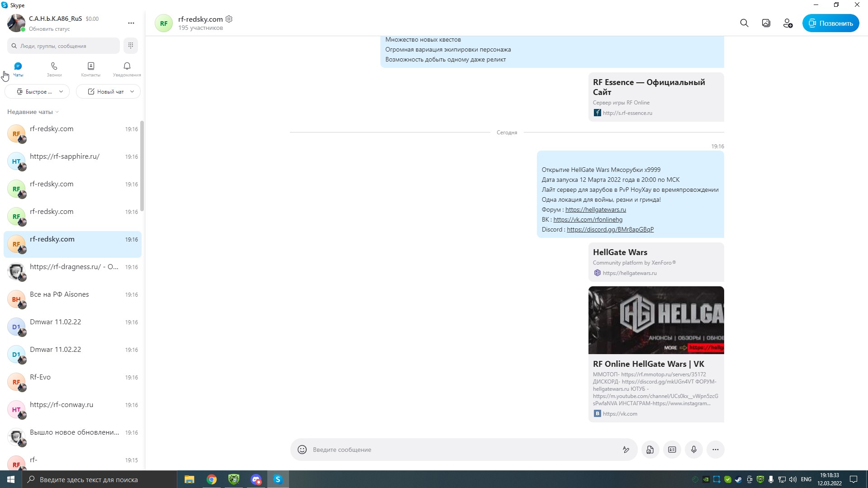Attach a file using the add files icon
Image resolution: width=868 pixels, height=488 pixels.
pos(650,450)
